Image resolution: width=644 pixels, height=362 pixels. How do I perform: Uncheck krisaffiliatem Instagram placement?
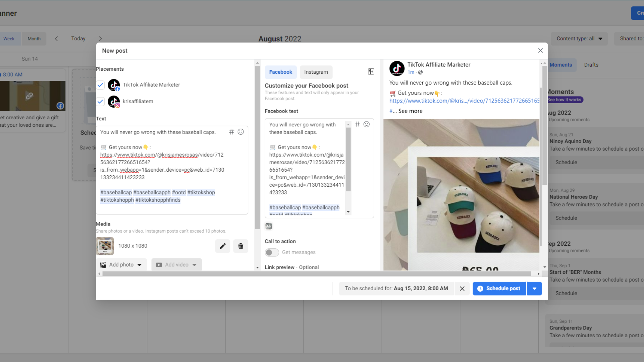pyautogui.click(x=100, y=101)
